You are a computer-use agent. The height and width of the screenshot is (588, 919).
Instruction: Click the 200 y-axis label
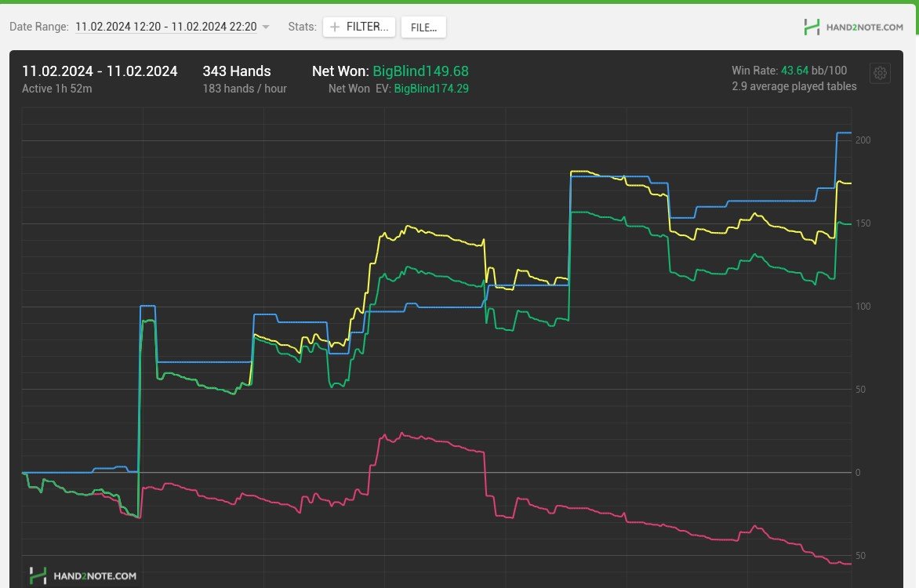(863, 140)
